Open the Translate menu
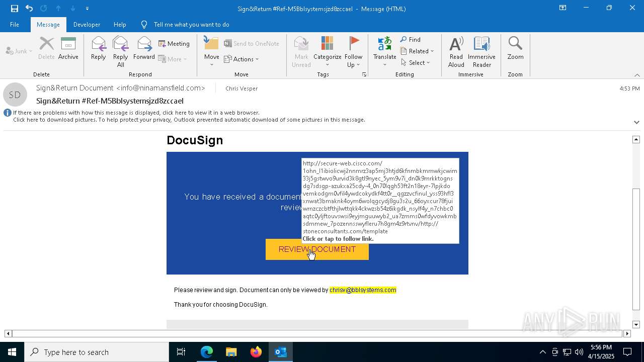644x362 pixels. [385, 51]
